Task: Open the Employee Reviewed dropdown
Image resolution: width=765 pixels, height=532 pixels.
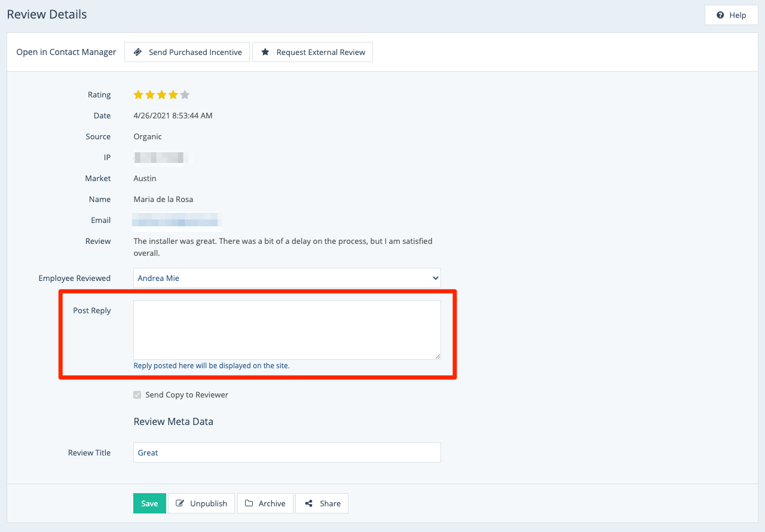Action: [x=287, y=278]
